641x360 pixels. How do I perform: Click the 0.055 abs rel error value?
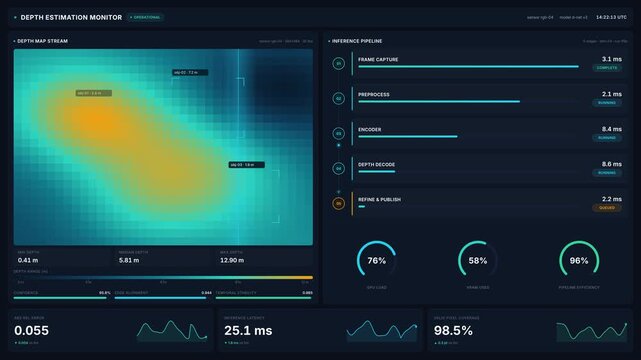(31, 330)
